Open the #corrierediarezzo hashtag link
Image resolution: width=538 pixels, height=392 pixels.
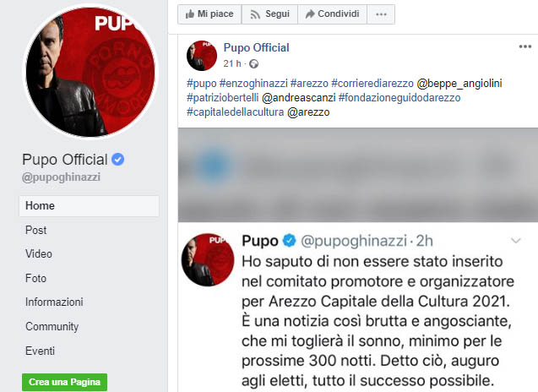pos(372,84)
